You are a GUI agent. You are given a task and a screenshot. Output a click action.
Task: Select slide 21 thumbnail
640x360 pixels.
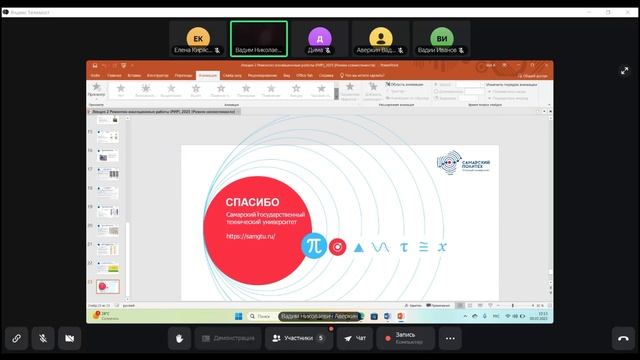click(108, 249)
